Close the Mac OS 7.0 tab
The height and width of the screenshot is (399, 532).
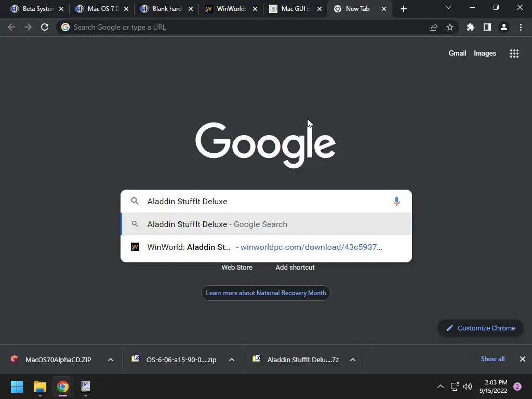[x=126, y=9]
